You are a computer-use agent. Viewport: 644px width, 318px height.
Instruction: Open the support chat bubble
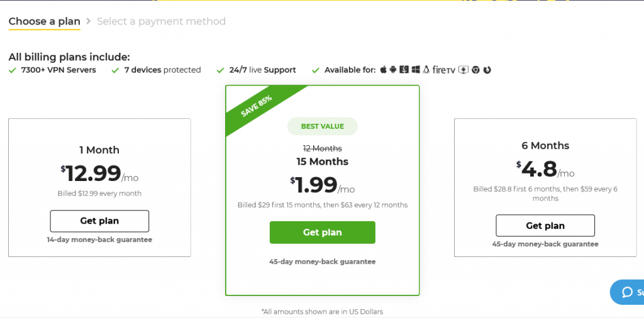coord(627,292)
